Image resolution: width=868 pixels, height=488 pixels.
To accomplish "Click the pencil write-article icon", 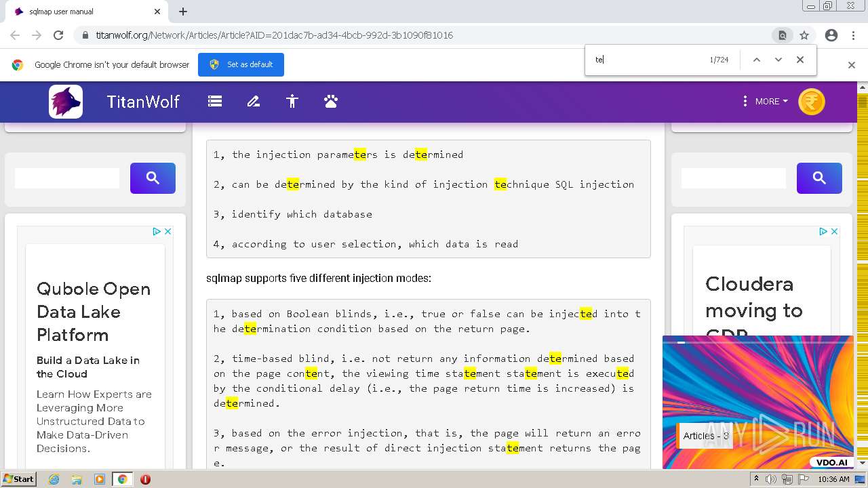I will pyautogui.click(x=254, y=102).
